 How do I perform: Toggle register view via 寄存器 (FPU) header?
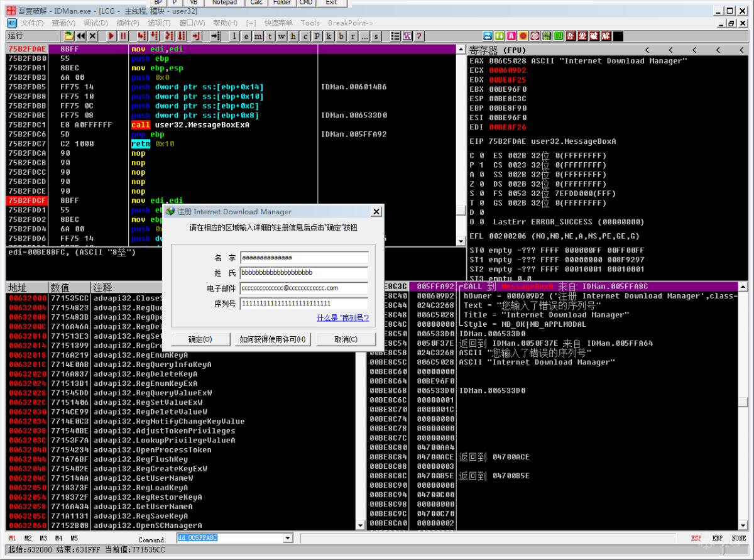coord(496,50)
